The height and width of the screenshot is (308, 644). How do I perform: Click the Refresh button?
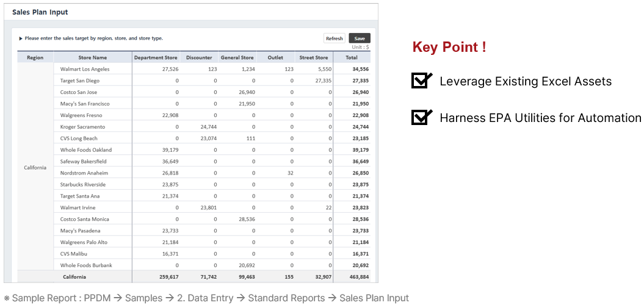[x=334, y=38]
